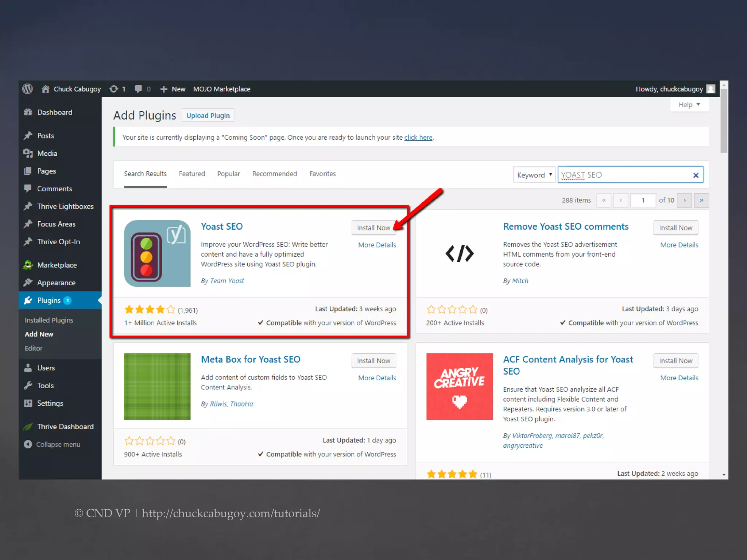This screenshot has height=560, width=747.
Task: Click the green plaid Meta Box thumbnail
Action: point(157,386)
